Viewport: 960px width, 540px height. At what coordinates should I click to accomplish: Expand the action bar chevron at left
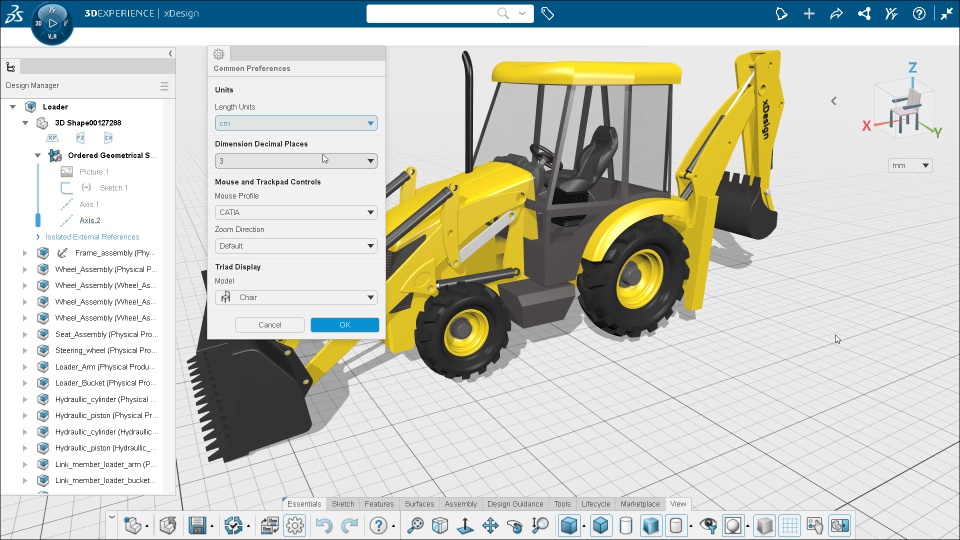tap(111, 517)
